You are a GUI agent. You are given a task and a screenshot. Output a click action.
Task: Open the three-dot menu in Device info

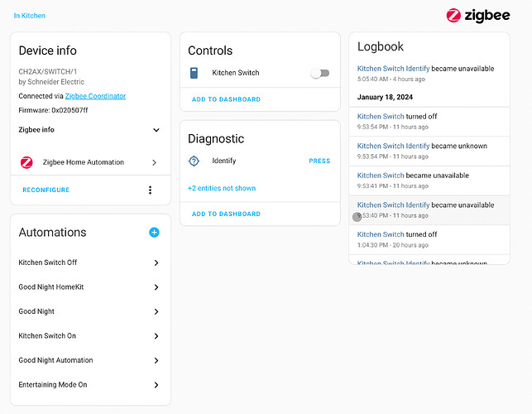(150, 190)
